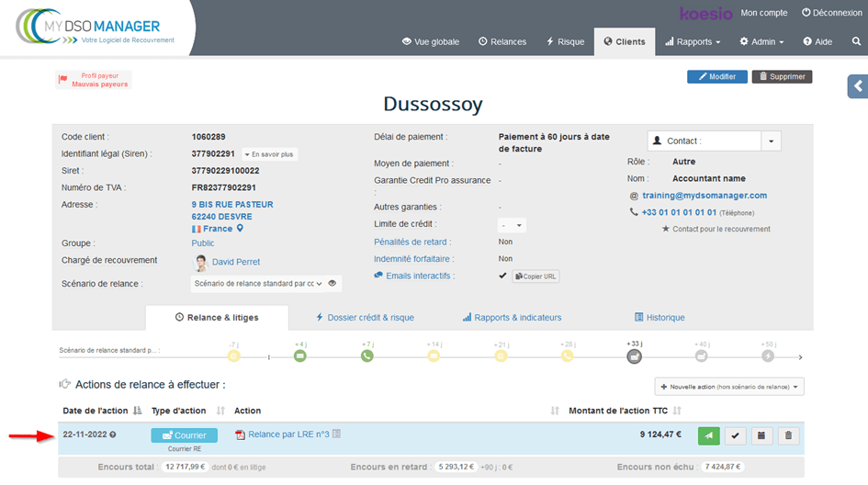This screenshot has width=868, height=485.
Task: Open the Limite de crédit dropdown
Action: click(512, 225)
